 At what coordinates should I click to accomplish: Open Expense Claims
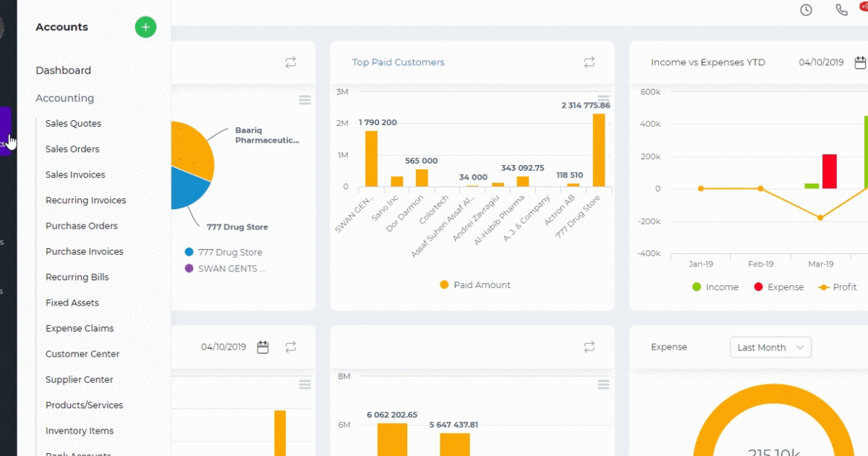click(x=80, y=329)
